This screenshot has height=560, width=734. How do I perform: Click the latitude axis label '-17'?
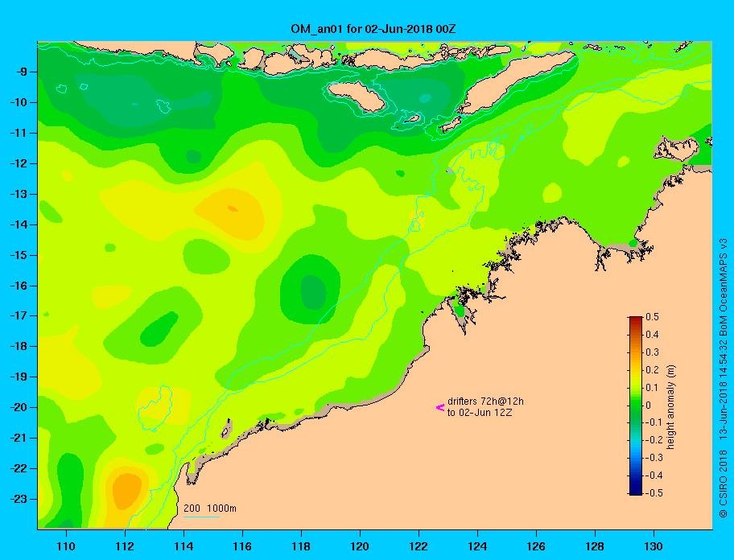click(x=18, y=315)
